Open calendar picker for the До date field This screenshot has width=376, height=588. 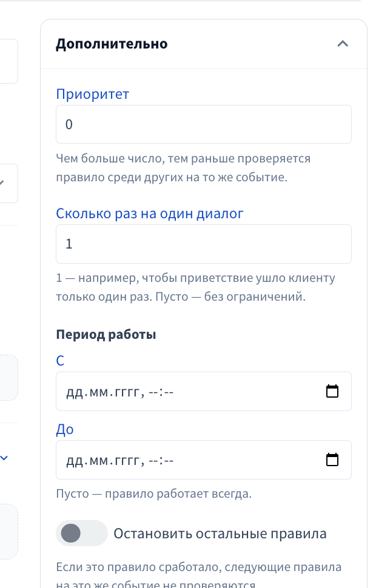332,459
